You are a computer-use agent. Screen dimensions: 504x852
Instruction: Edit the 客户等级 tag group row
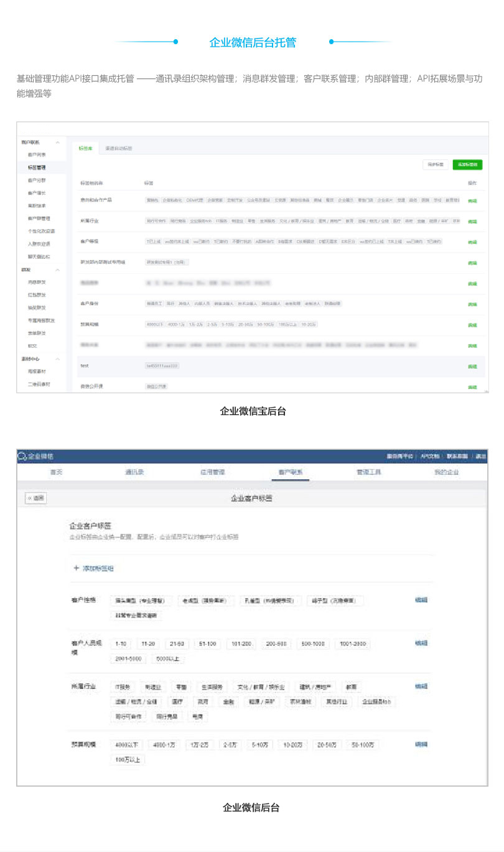coord(472,241)
